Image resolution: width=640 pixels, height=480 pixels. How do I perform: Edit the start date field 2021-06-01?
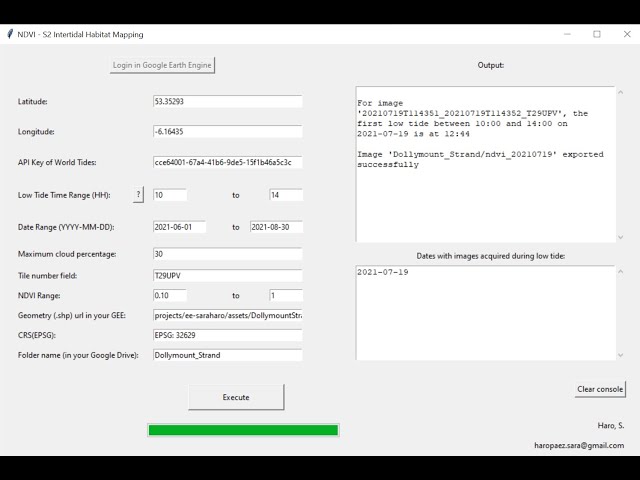(180, 227)
